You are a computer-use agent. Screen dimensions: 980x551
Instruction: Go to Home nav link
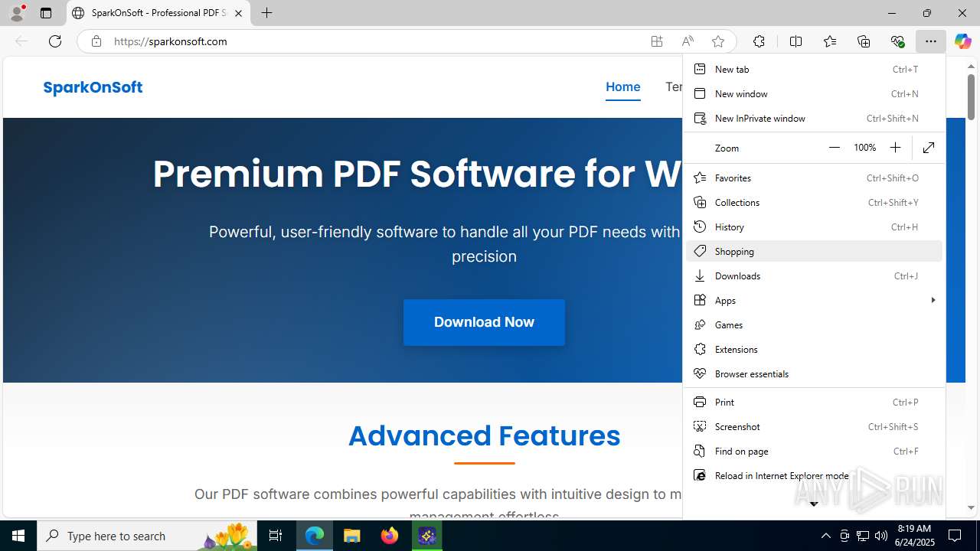(x=622, y=86)
